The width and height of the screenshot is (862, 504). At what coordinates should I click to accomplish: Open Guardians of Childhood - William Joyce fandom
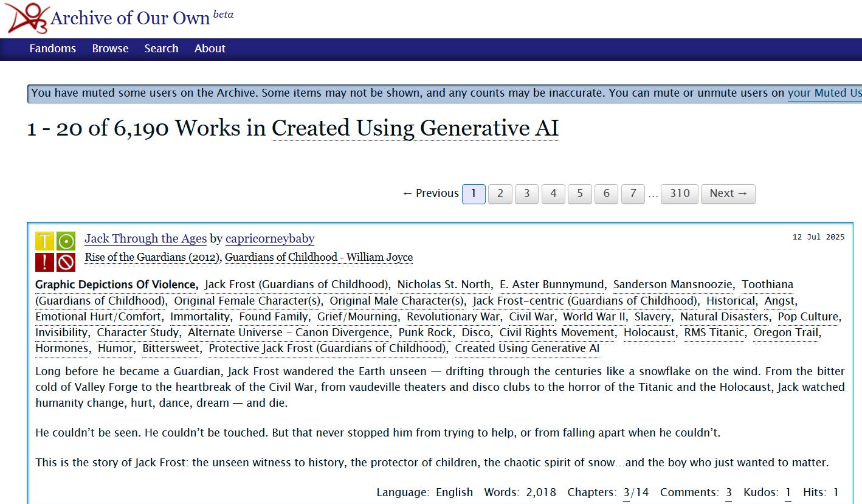pyautogui.click(x=319, y=257)
